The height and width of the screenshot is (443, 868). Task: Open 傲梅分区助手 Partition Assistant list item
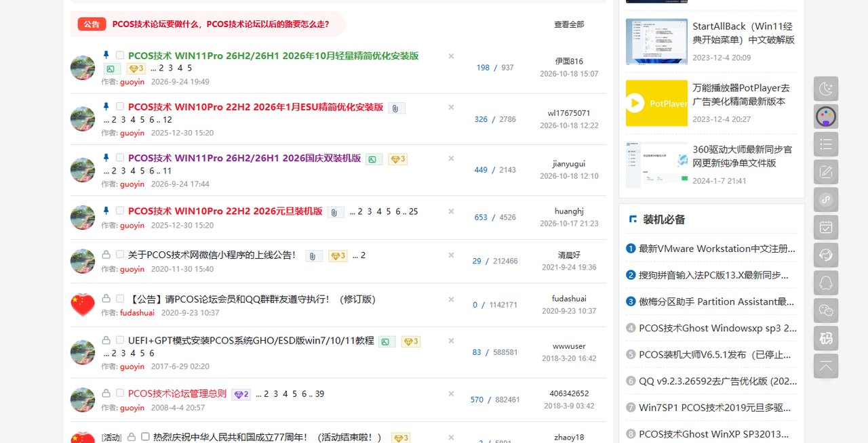pyautogui.click(x=717, y=301)
